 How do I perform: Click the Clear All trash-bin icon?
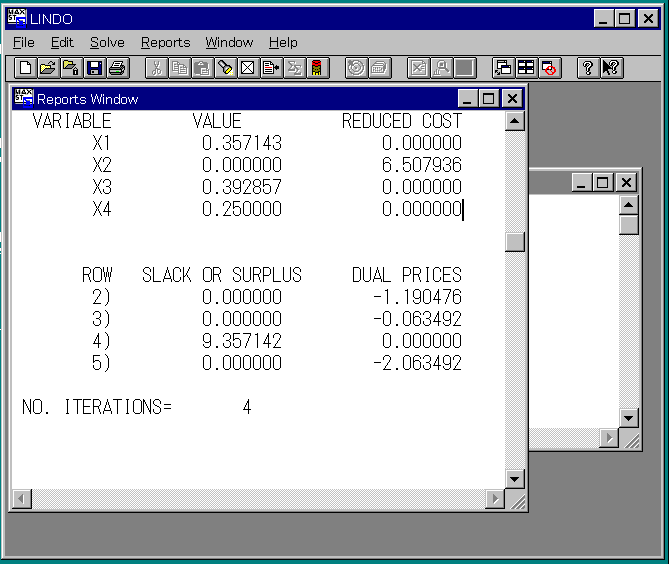317,68
